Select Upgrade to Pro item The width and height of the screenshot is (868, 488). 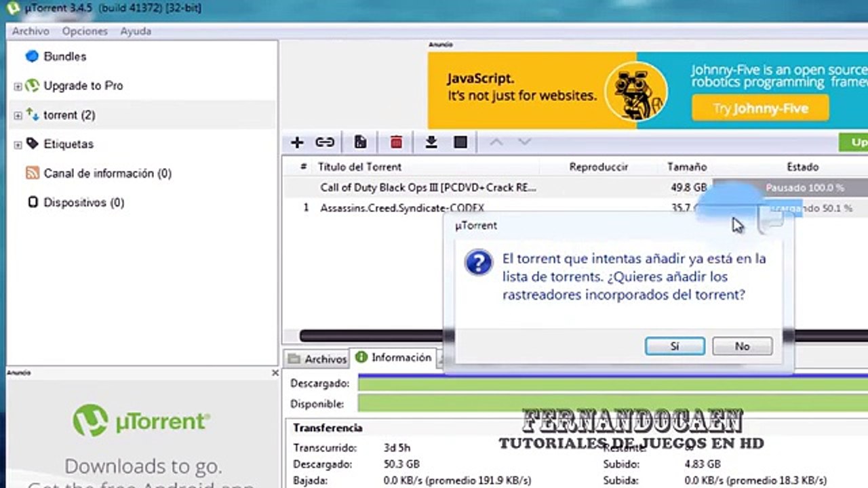(x=83, y=85)
